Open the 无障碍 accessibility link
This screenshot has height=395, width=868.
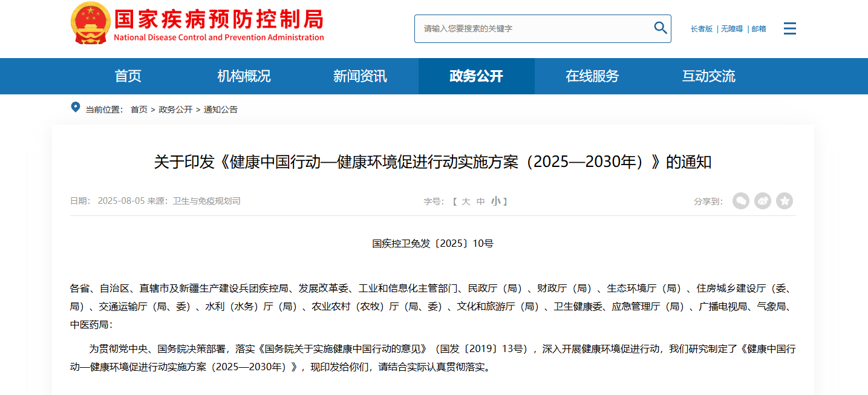click(x=731, y=29)
